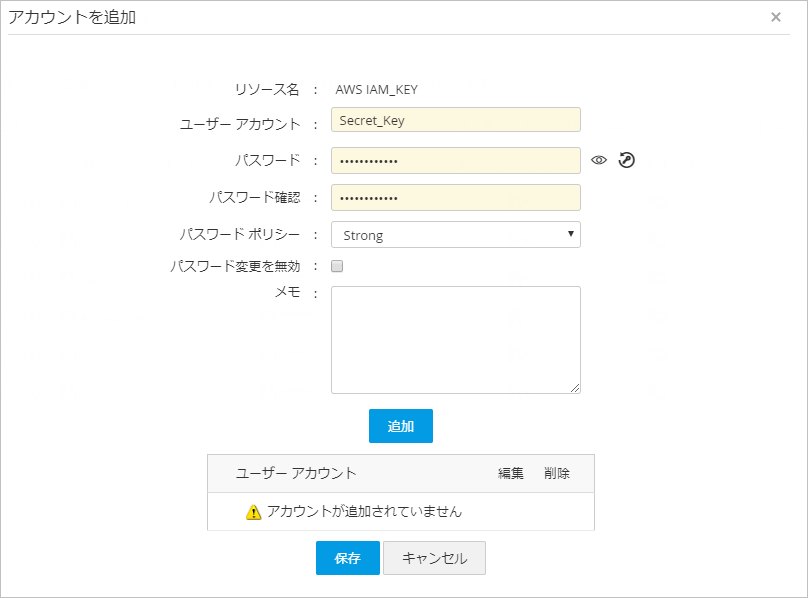
Task: Click the メモ text area resize handle
Action: [576, 389]
